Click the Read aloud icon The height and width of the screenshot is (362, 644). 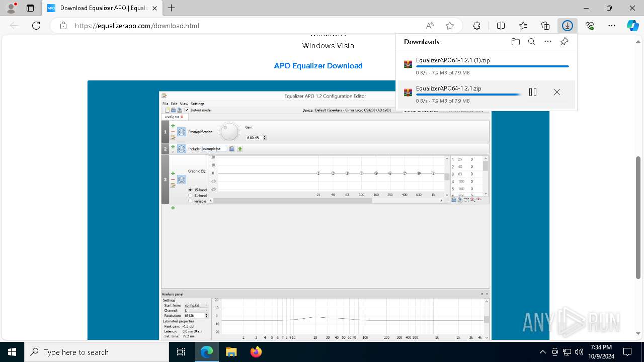pyautogui.click(x=430, y=26)
